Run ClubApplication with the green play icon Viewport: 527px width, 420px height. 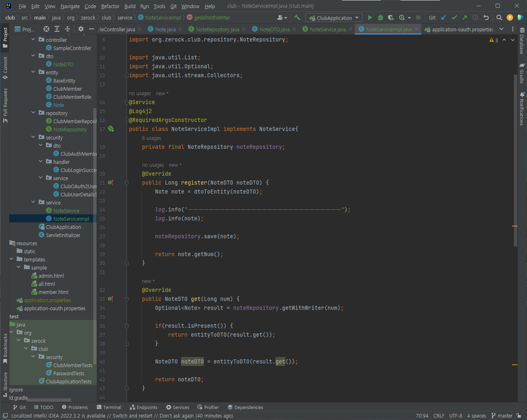[x=370, y=17]
